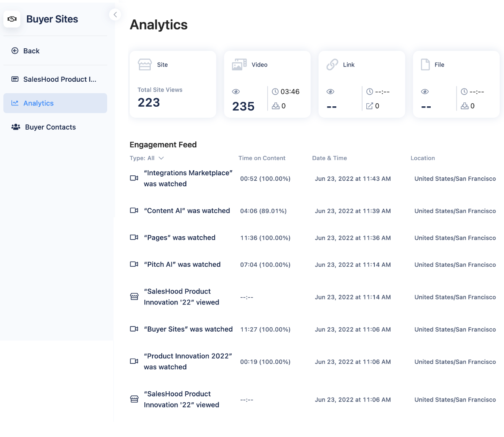Click the Date & Time column header
Viewport: 504px width, 437px height.
tap(330, 158)
